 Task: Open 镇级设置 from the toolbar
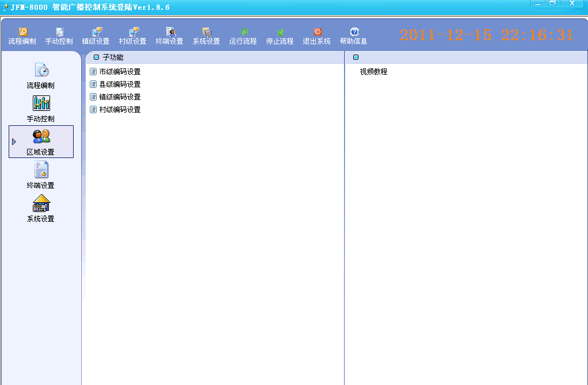click(96, 36)
